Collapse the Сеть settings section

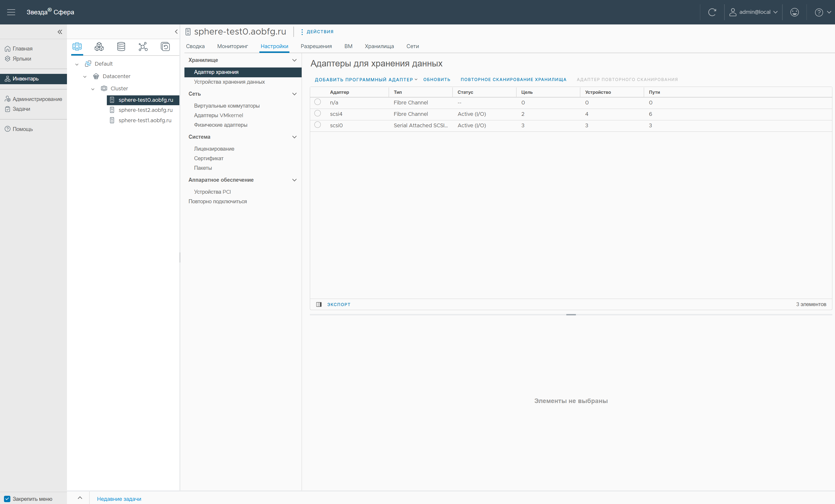point(294,94)
